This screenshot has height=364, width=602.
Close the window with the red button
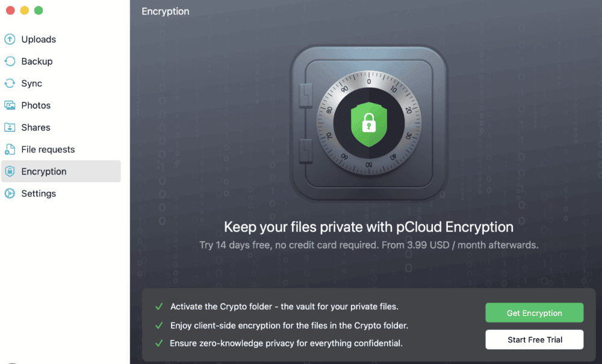click(10, 10)
